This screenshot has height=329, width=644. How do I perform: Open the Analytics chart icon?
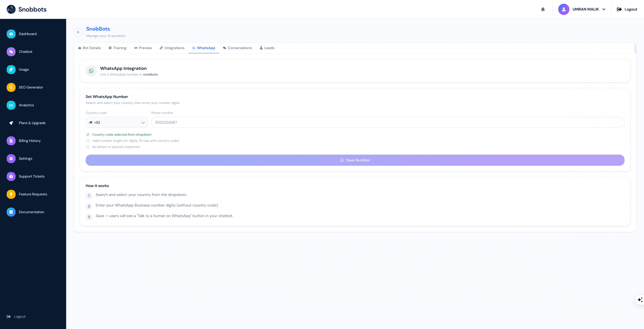(11, 105)
